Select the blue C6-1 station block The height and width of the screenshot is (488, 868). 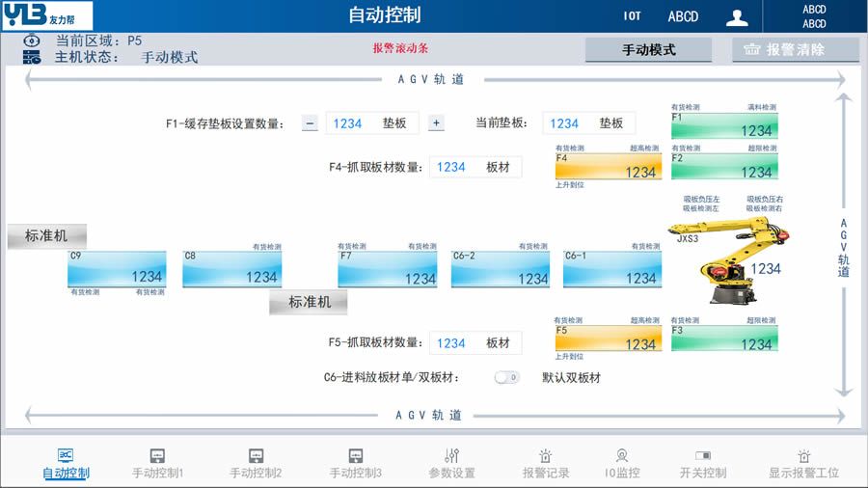click(612, 269)
